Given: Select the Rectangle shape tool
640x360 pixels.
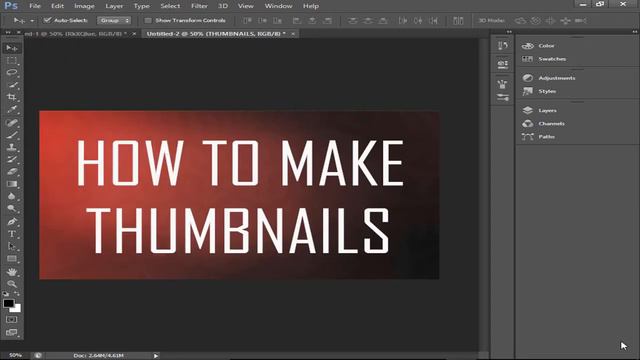Looking at the screenshot, I should pyautogui.click(x=12, y=259).
